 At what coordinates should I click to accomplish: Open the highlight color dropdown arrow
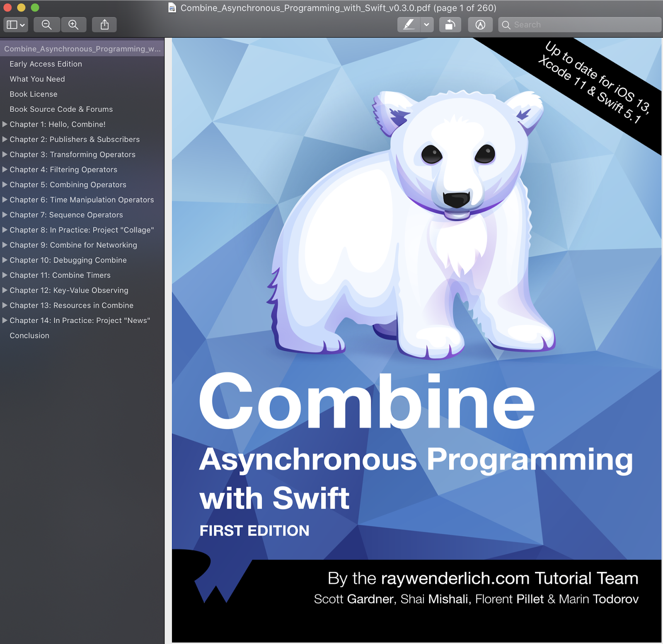(x=427, y=25)
